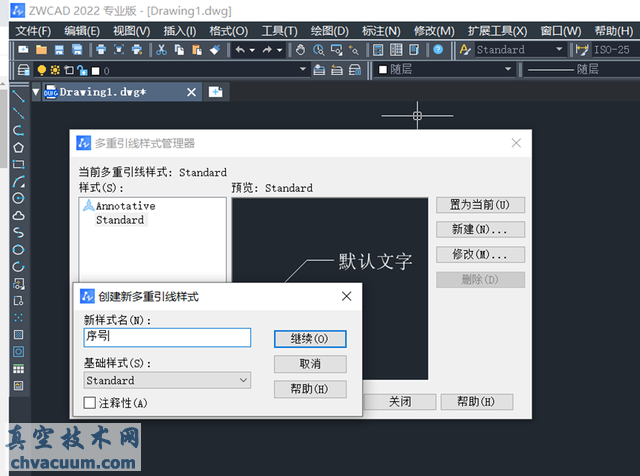Viewport: 640px width, 476px height.
Task: Click the Table tool icon in the draw toolbar
Action: pos(18,369)
